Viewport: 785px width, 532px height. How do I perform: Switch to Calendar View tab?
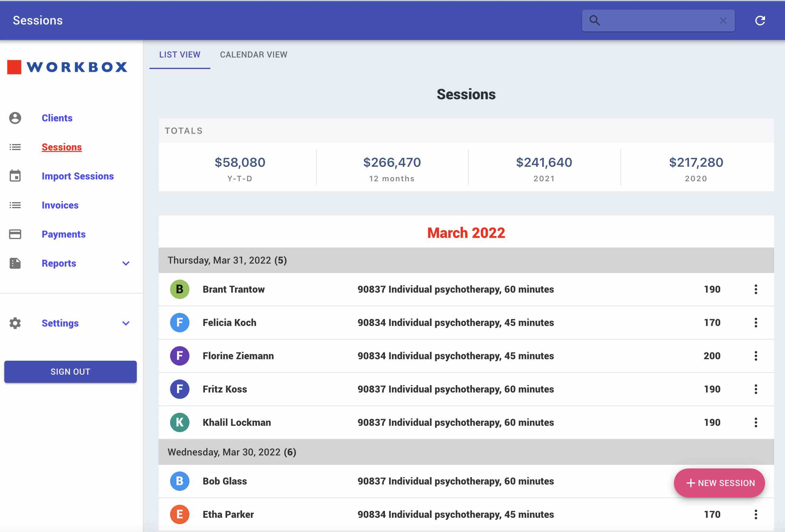pos(254,54)
